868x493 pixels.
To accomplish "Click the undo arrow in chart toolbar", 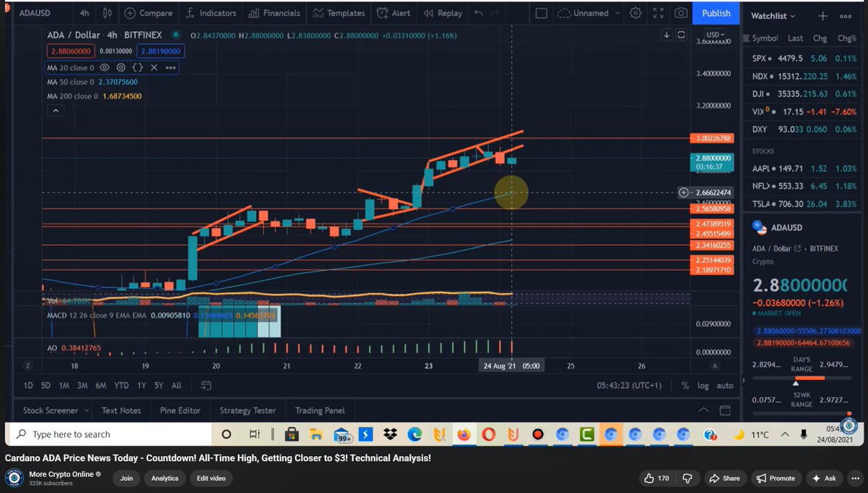I will pyautogui.click(x=478, y=13).
